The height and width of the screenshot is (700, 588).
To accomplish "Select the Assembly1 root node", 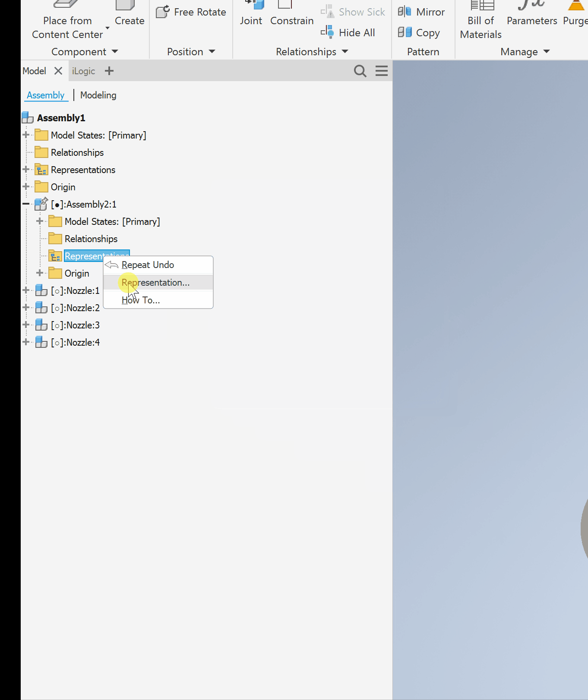I will [x=61, y=118].
